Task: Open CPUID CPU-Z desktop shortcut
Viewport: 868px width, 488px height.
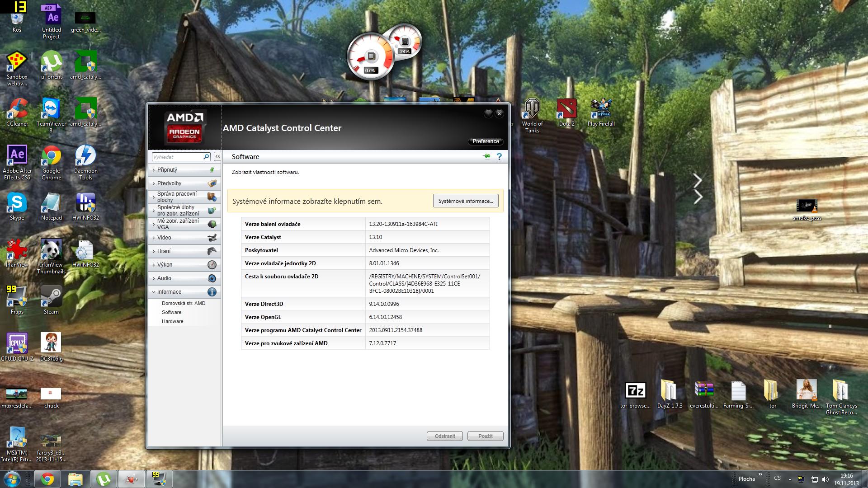Action: point(17,347)
